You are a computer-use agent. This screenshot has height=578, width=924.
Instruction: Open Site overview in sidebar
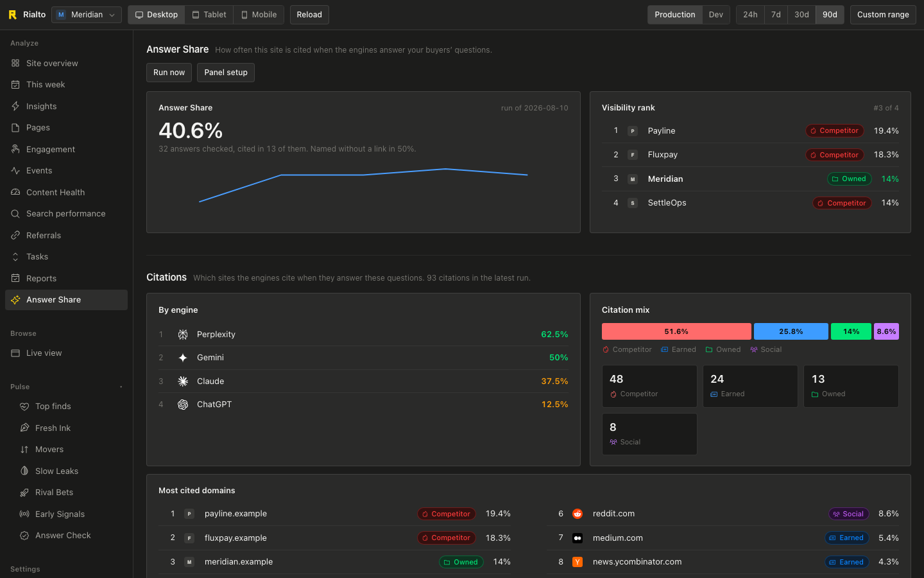pyautogui.click(x=66, y=63)
